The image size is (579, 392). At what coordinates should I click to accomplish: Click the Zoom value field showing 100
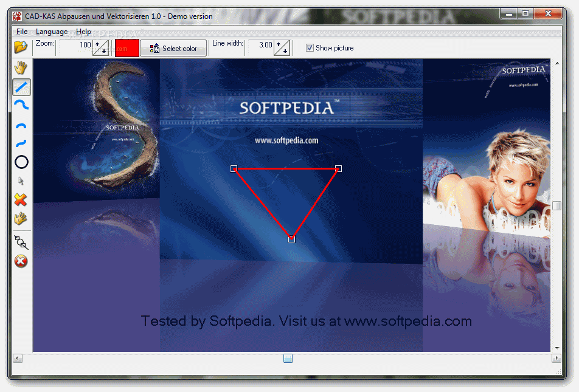(76, 44)
